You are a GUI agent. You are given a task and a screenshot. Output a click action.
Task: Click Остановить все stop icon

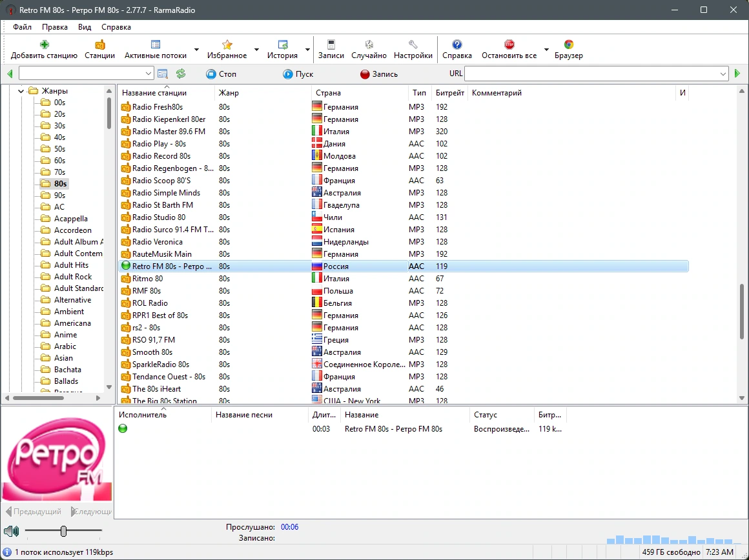(x=509, y=45)
